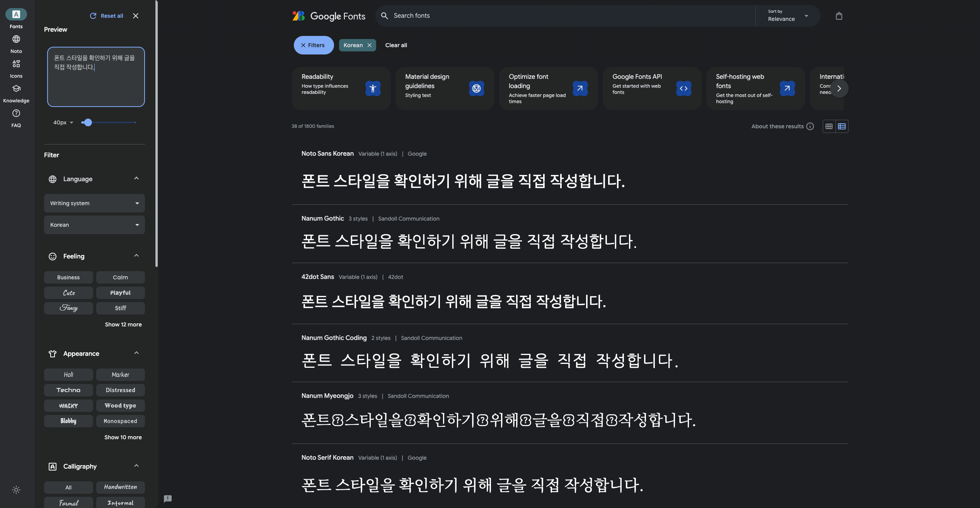Select the Fonts sidebar icon
The image size is (980, 508).
pos(16,14)
